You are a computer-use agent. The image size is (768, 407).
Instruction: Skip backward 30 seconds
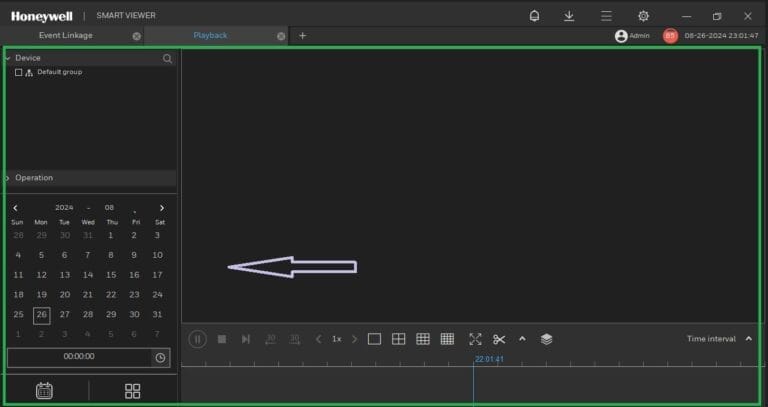270,339
